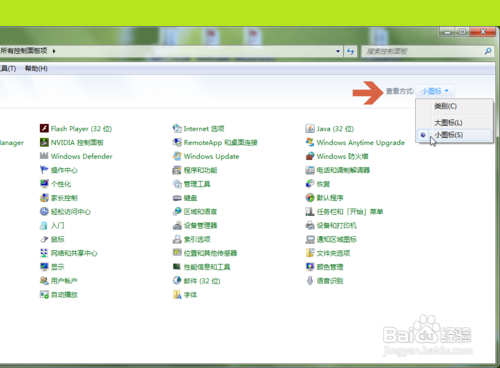
Task: Select 小图标(S) view option
Action: pos(454,135)
